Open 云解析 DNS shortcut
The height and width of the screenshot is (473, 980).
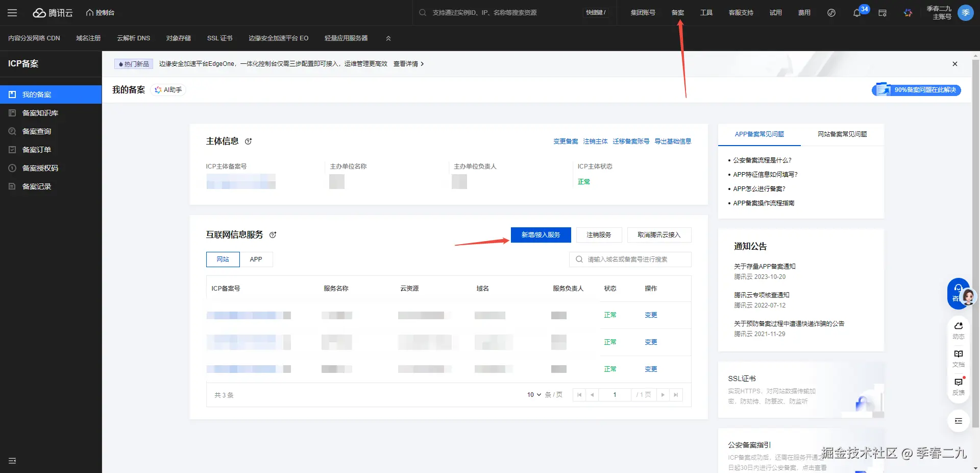pyautogui.click(x=134, y=38)
